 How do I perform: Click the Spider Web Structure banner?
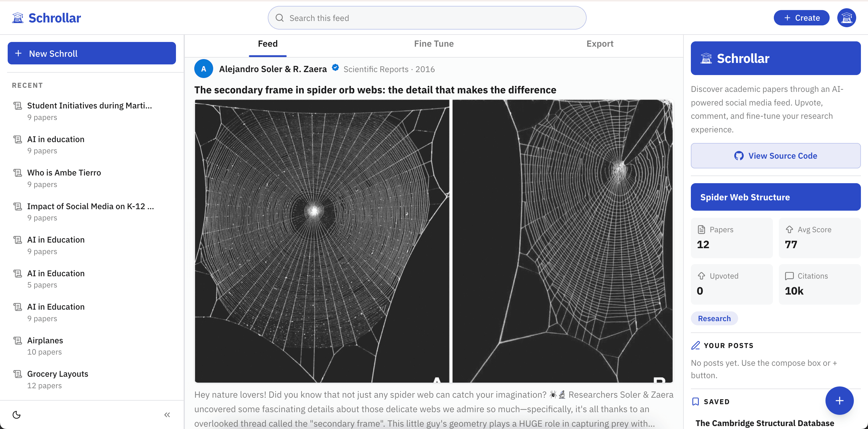776,197
